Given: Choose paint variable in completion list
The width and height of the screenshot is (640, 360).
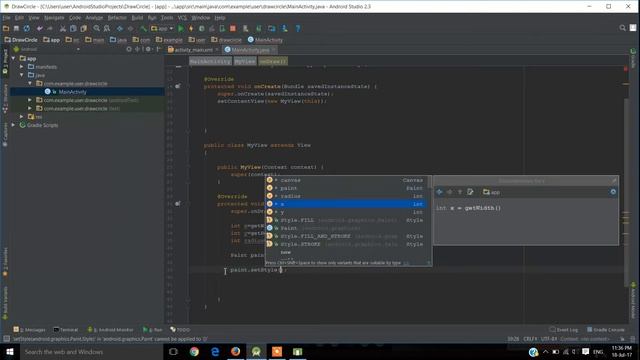Looking at the screenshot, I should tap(346, 188).
